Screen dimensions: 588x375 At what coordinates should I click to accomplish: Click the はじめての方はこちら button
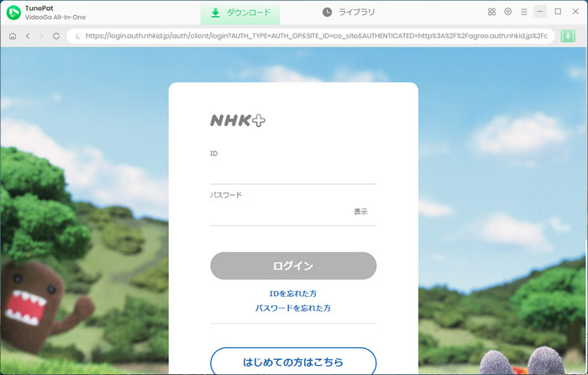point(293,362)
